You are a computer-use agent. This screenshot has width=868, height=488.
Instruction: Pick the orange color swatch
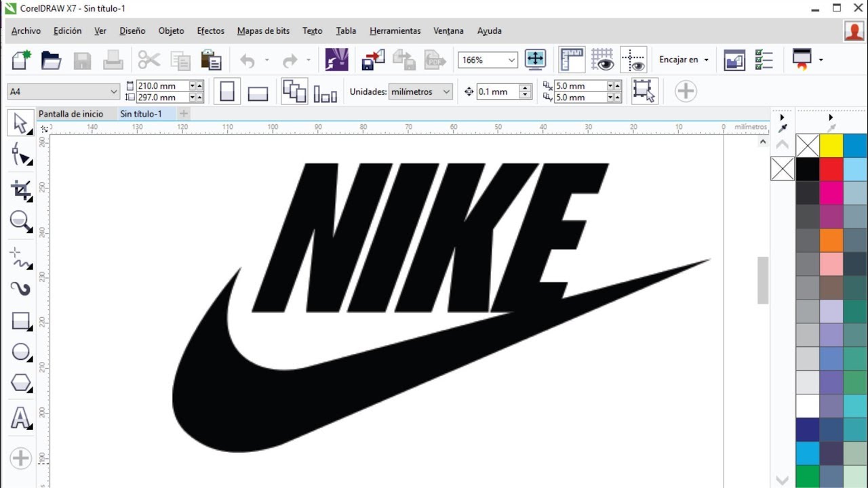[x=831, y=240]
